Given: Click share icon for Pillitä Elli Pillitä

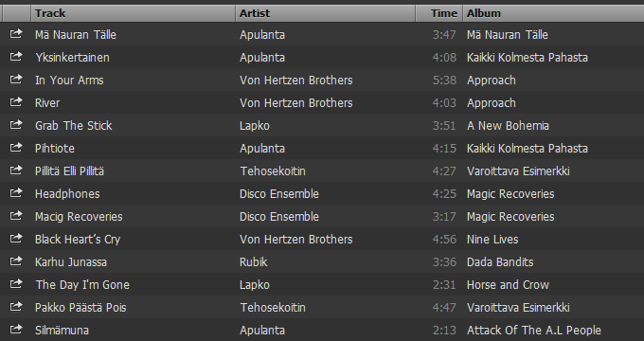Looking at the screenshot, I should (15, 170).
